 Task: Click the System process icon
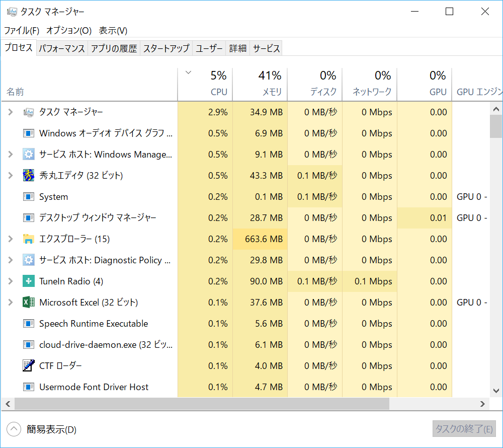point(29,197)
